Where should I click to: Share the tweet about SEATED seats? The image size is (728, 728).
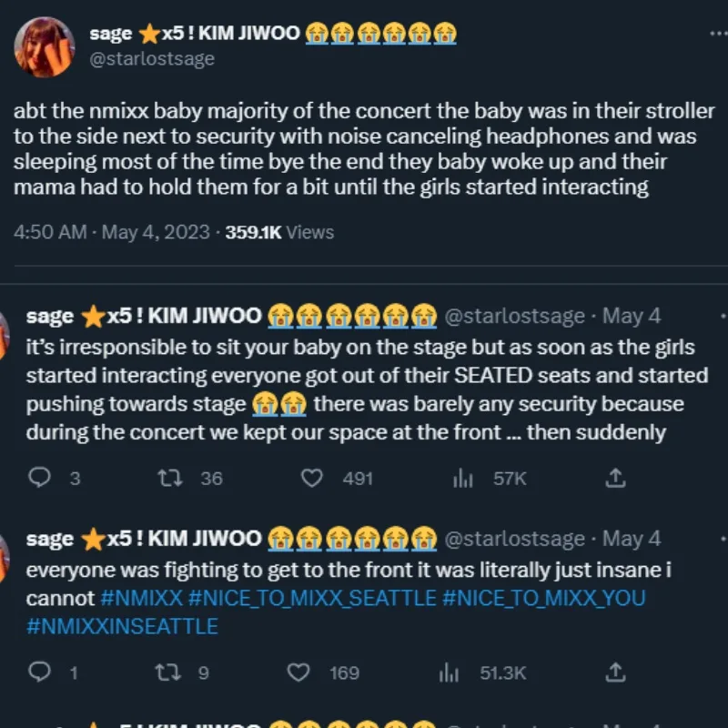coord(615,478)
